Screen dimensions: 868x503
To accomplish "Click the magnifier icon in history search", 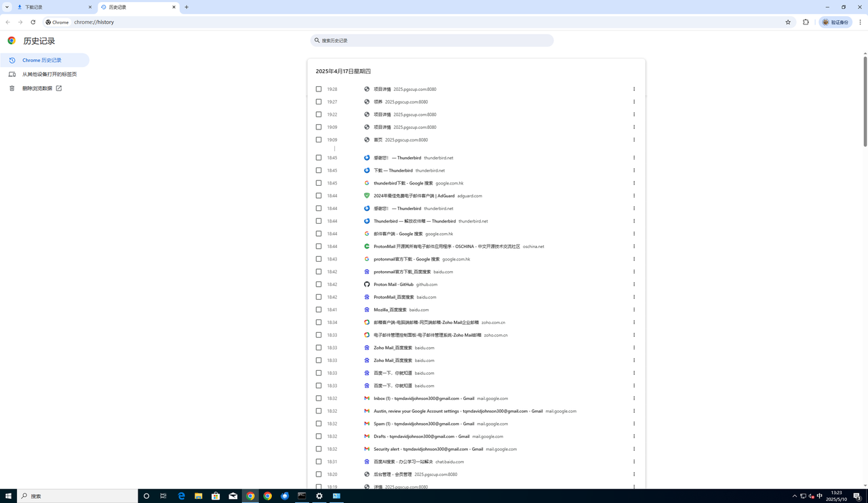I will [x=317, y=41].
